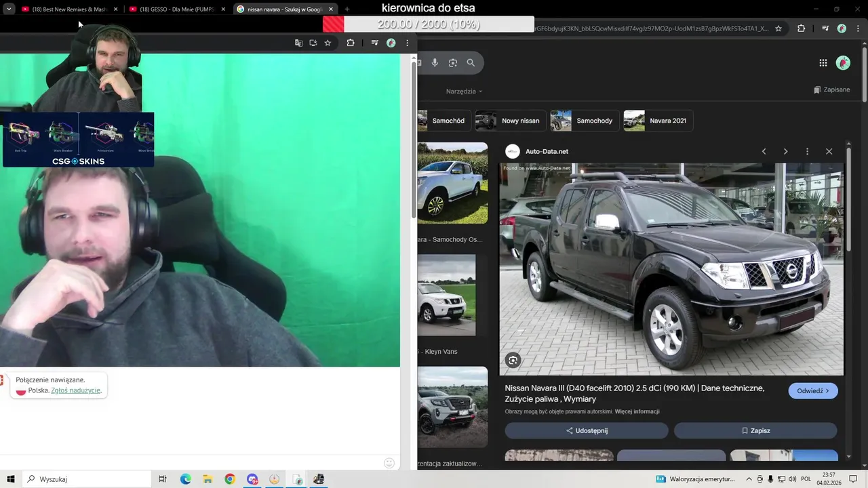868x488 pixels.
Task: Open Zapisane saved items
Action: 831,89
